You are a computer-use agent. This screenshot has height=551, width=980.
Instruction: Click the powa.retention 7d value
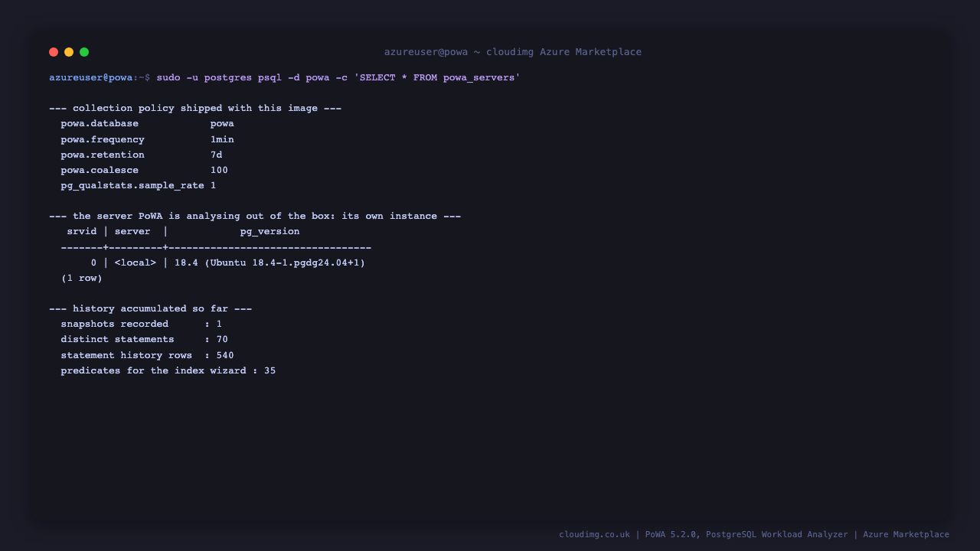click(x=217, y=155)
